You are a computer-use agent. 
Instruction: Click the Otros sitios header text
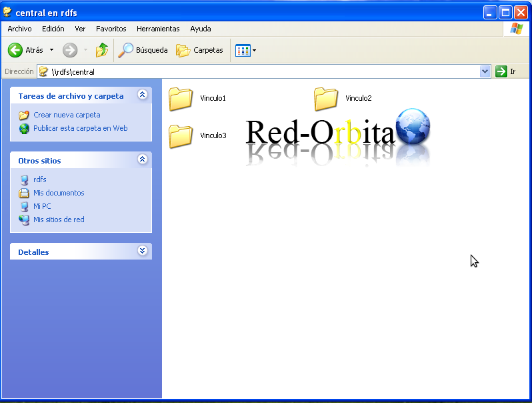39,161
